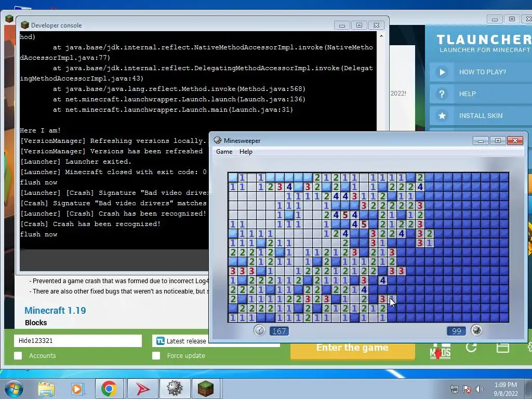
Task: Click the network tray icon
Action: coord(454,389)
